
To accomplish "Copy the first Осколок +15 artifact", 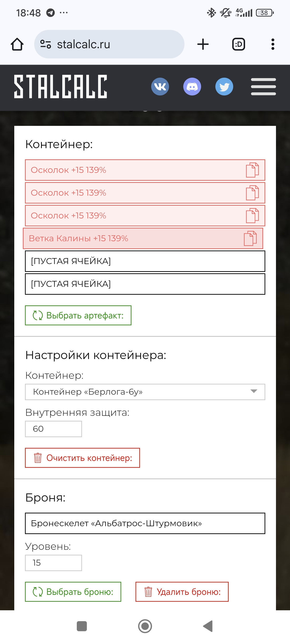I will click(x=252, y=170).
